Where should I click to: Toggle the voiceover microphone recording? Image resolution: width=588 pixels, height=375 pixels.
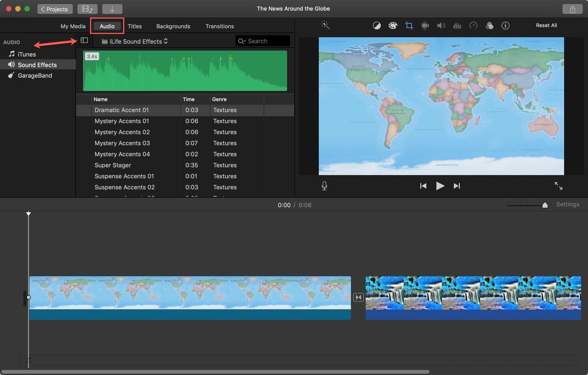324,186
